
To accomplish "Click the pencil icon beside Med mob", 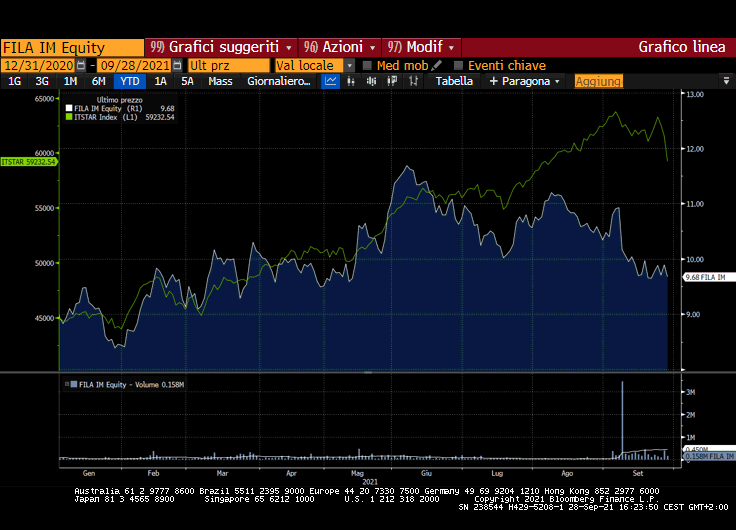I will pos(437,65).
